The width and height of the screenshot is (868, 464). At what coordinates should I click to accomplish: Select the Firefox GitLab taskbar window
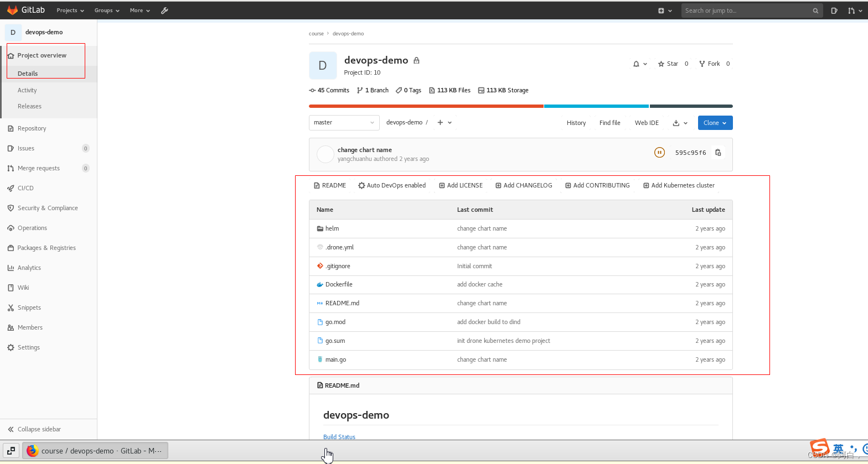coord(95,451)
